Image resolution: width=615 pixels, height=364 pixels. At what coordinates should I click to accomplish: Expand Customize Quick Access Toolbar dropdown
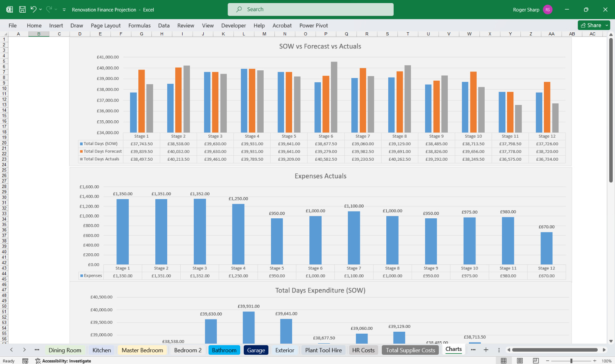click(x=64, y=10)
